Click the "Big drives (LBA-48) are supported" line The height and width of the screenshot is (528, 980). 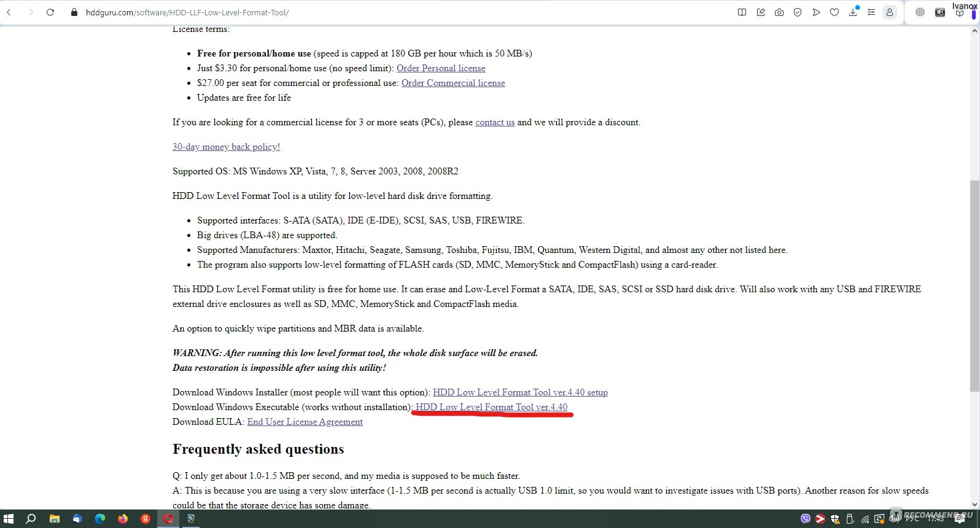click(x=267, y=235)
